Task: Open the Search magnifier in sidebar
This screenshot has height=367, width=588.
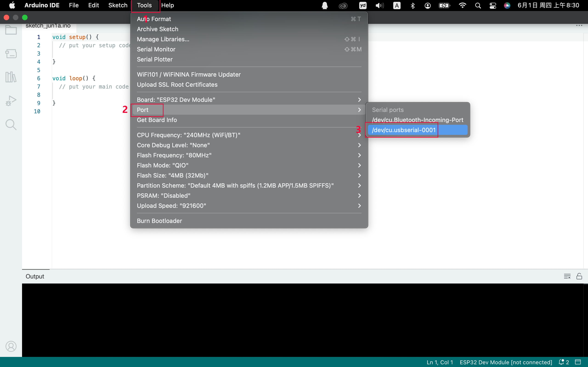Action: 11,125
